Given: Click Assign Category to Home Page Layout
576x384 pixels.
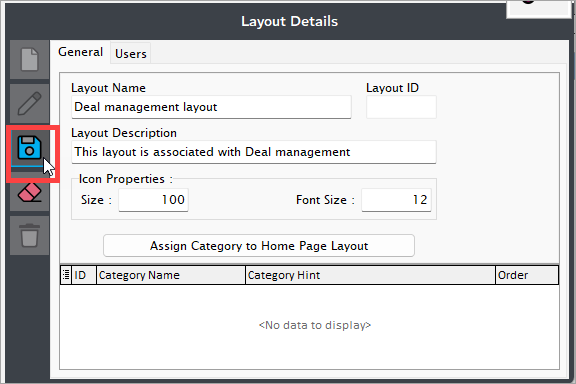Looking at the screenshot, I should click(x=259, y=245).
